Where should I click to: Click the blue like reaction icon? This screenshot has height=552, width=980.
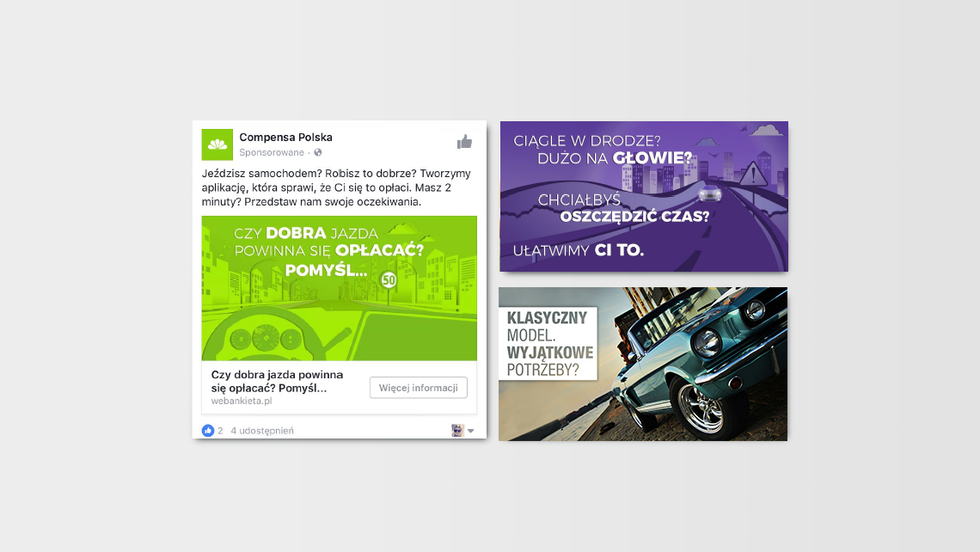[x=207, y=431]
